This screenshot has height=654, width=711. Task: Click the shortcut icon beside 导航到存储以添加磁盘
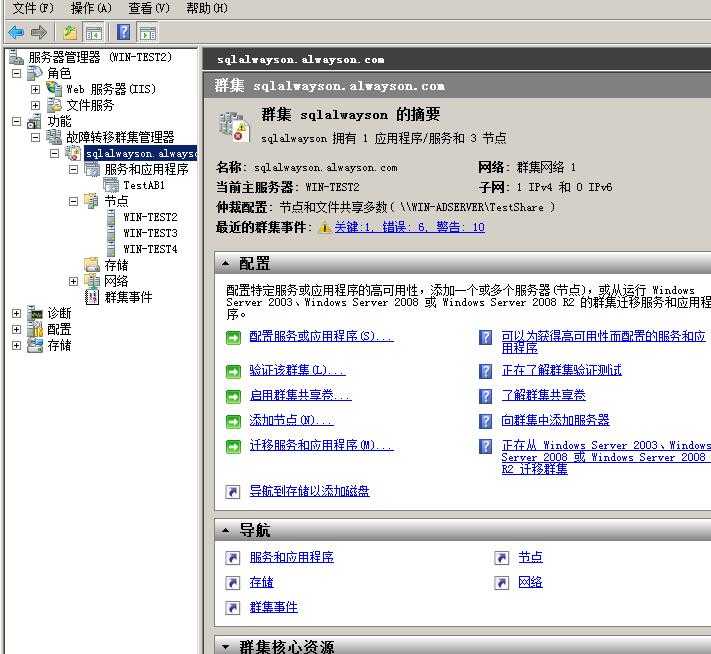(233, 492)
